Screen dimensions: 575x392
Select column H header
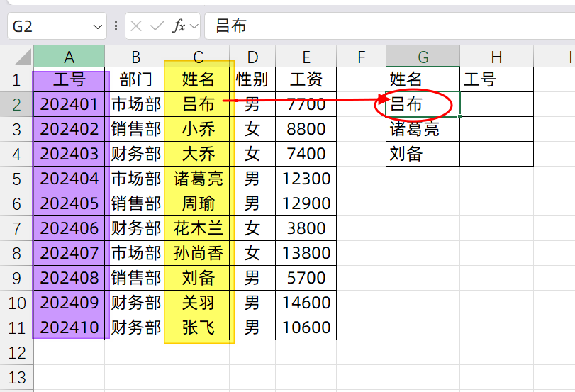(x=496, y=57)
